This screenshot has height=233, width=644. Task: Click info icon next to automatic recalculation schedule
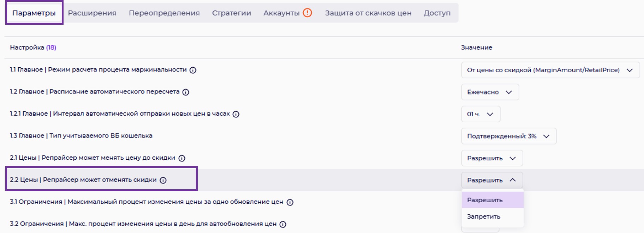[x=186, y=92]
